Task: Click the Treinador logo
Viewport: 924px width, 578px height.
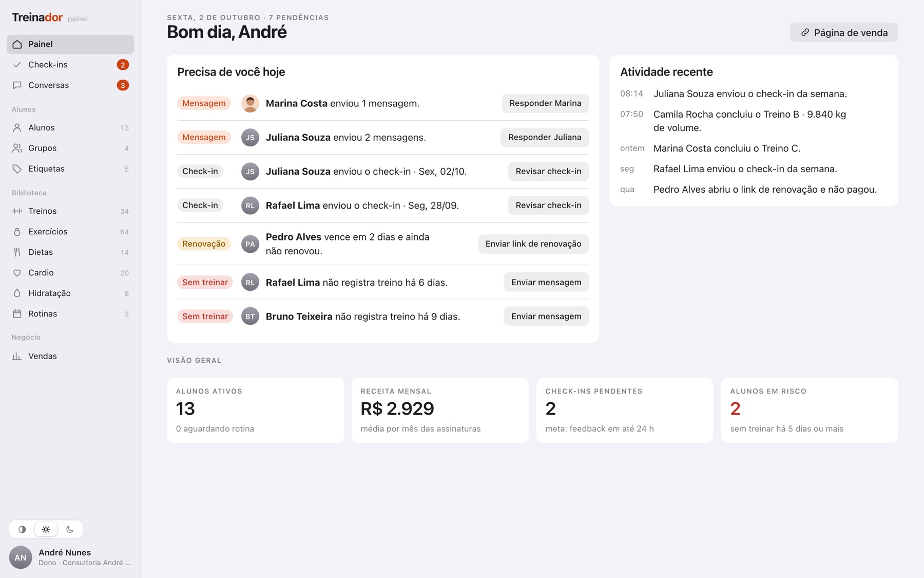Action: click(37, 17)
